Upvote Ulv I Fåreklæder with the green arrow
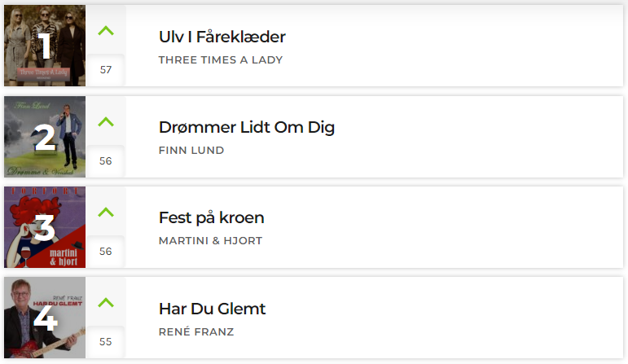This screenshot has width=628, height=364. [106, 31]
